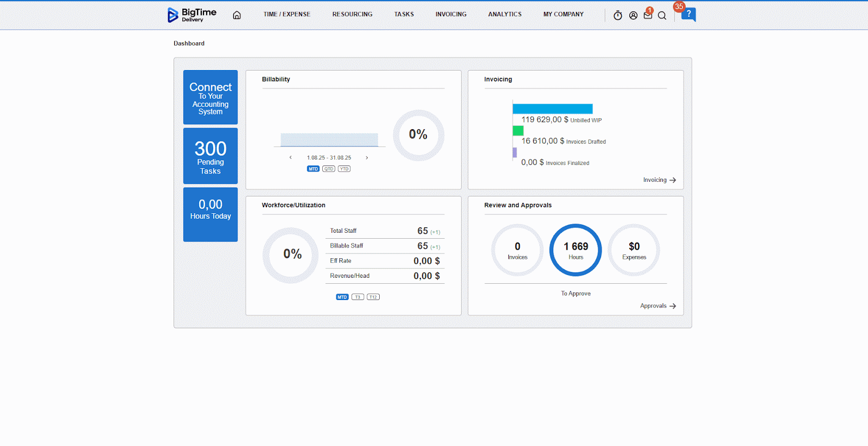Open the inbox notifications icon
Screen dimensions: 868x446
coord(648,15)
